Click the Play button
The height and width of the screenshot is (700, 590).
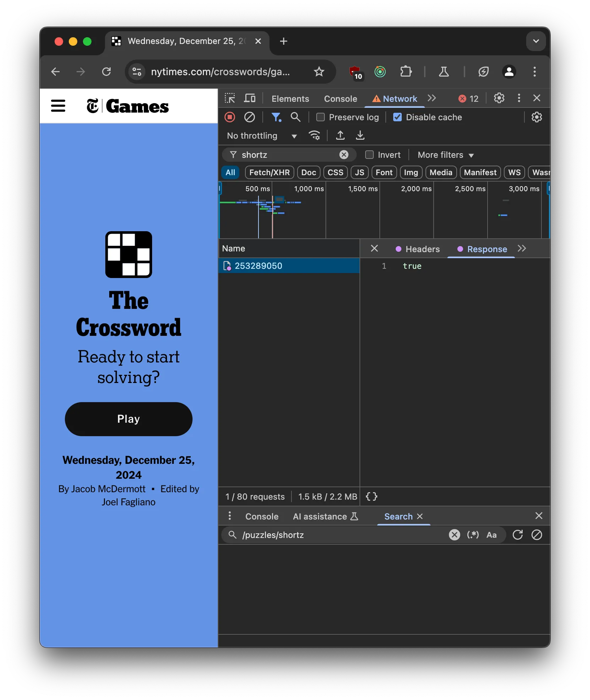pyautogui.click(x=128, y=419)
